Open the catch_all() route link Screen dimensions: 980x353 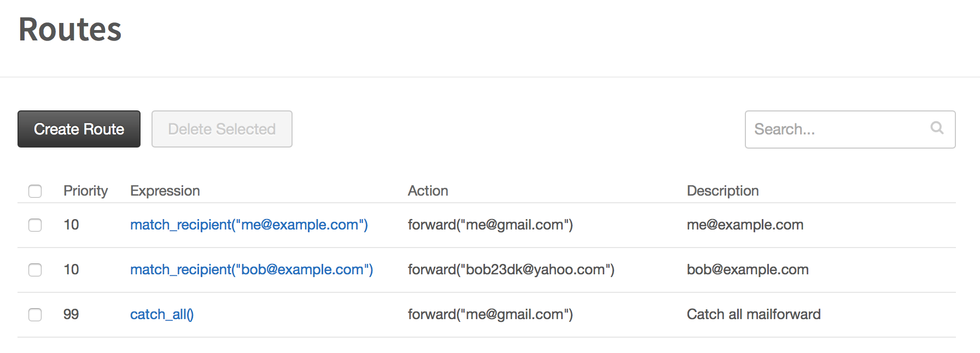[x=162, y=314]
